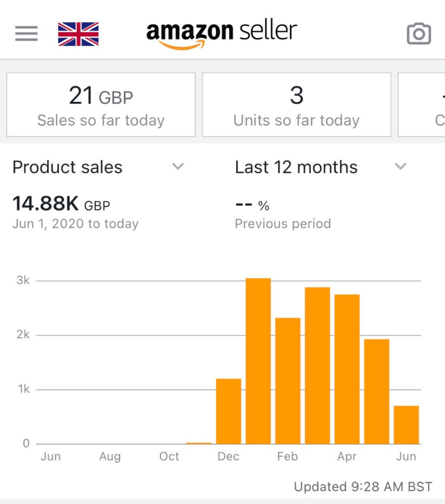Open the hamburger navigation menu

pyautogui.click(x=26, y=34)
